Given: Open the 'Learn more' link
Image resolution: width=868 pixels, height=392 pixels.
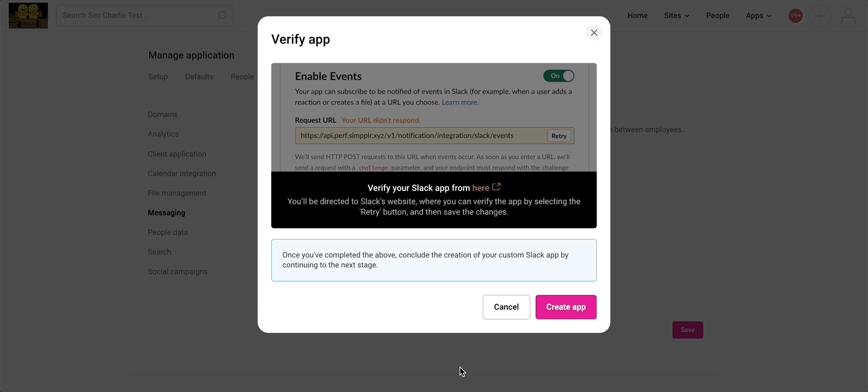Looking at the screenshot, I should click(x=460, y=102).
